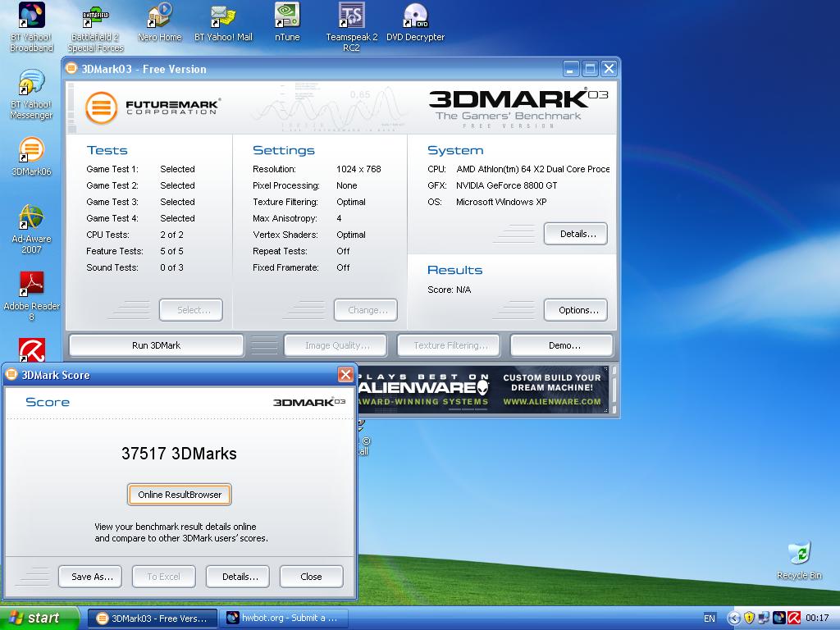Screen dimensions: 840x630
Task: Click the Texture Filtering... button
Action: point(449,345)
